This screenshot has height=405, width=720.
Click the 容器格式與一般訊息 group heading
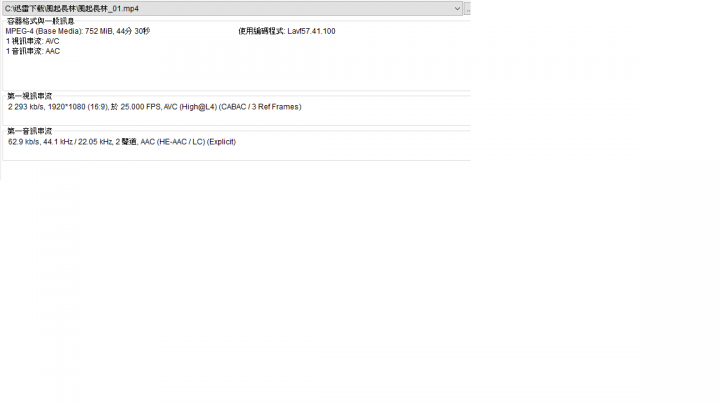(41, 21)
